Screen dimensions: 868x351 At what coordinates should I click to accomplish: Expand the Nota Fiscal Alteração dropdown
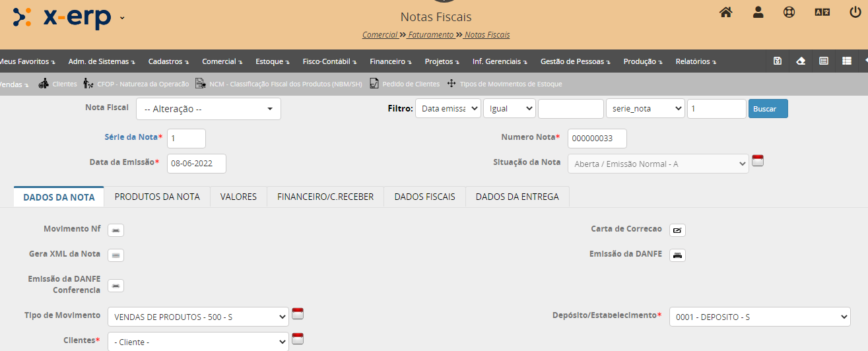pyautogui.click(x=208, y=110)
